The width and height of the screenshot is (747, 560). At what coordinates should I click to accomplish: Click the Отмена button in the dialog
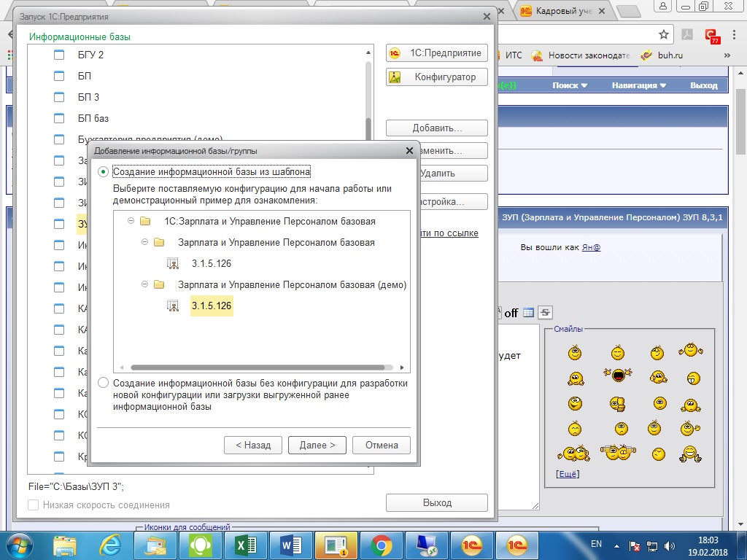coord(381,445)
